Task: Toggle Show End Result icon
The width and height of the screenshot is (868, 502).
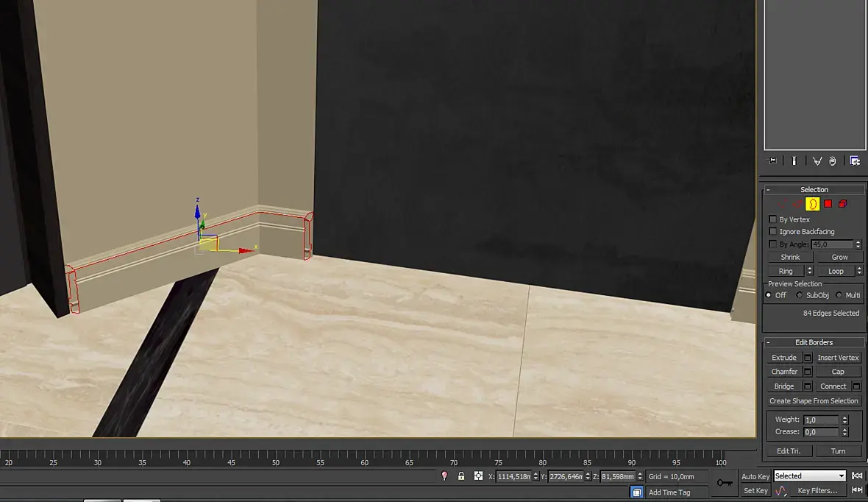Action: (794, 160)
